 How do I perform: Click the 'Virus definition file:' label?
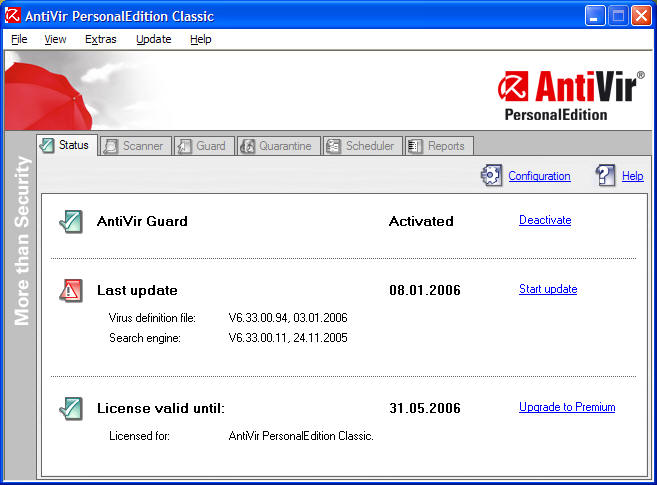pos(152,318)
